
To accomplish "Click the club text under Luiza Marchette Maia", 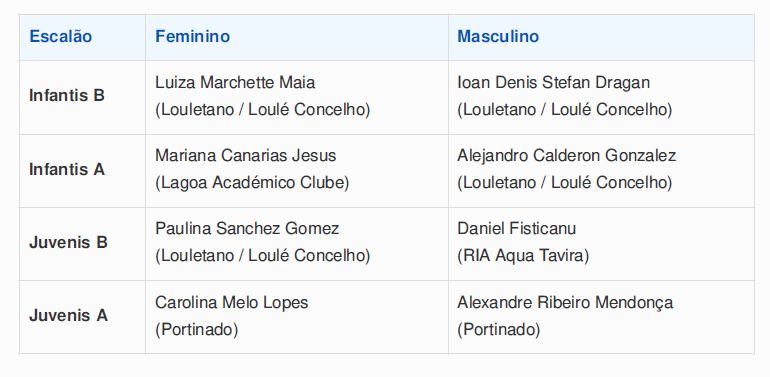I will [x=263, y=110].
